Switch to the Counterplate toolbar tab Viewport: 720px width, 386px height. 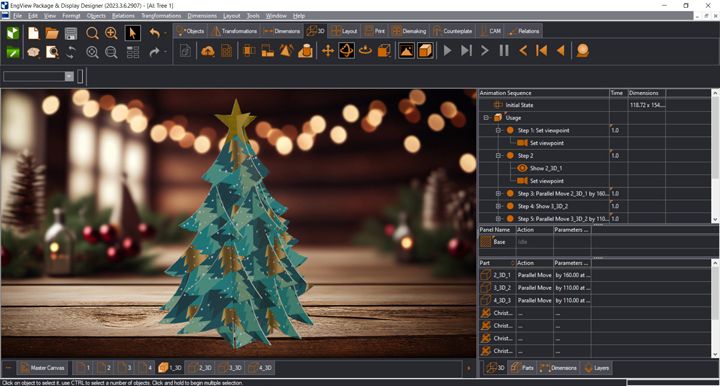coord(453,31)
